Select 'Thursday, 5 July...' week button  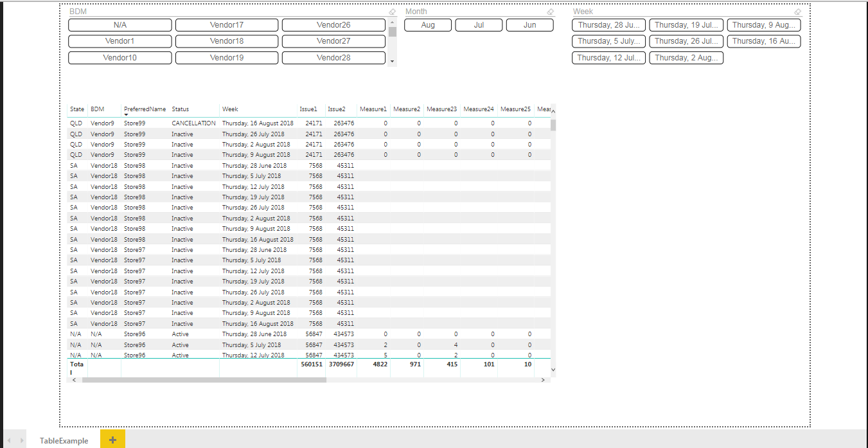(609, 41)
